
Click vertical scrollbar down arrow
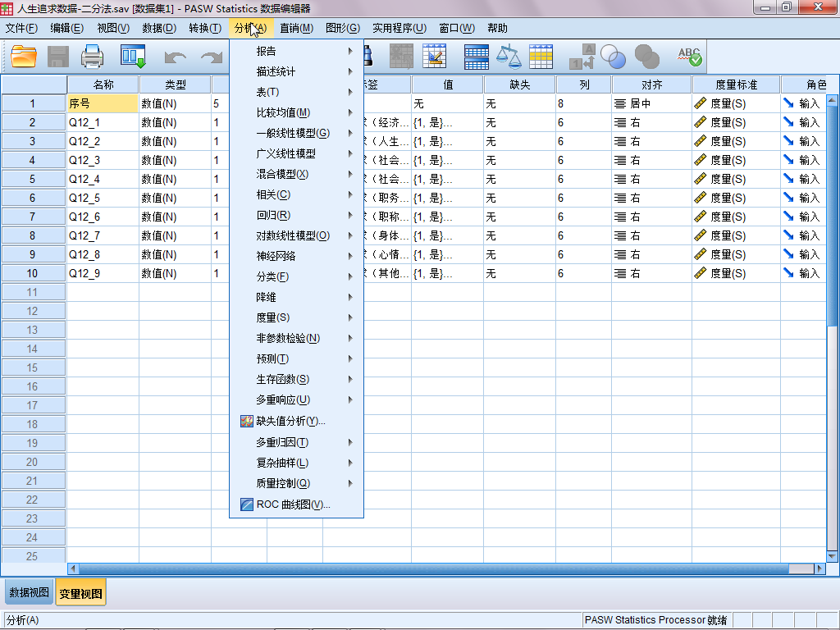pyautogui.click(x=832, y=557)
